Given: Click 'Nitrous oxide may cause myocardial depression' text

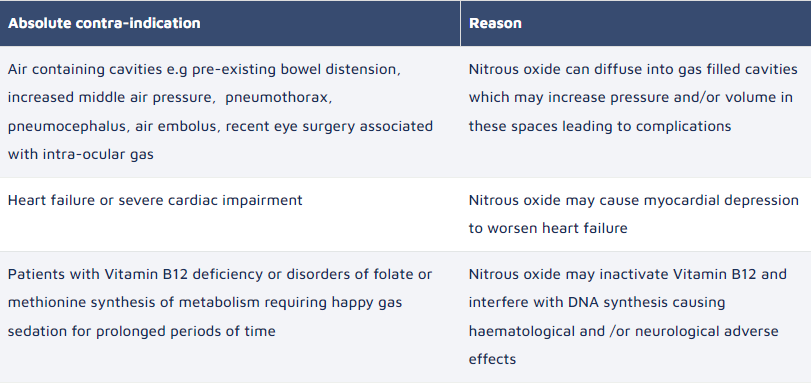Looking at the screenshot, I should click(634, 200).
